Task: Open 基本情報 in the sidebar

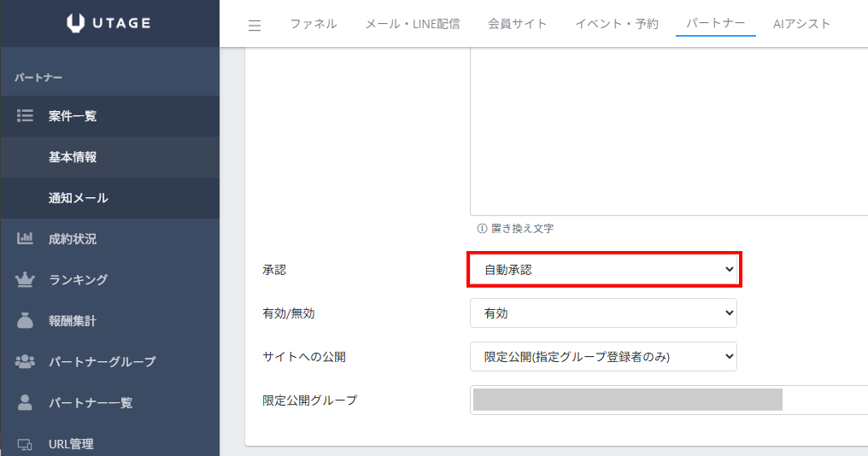Action: [73, 157]
